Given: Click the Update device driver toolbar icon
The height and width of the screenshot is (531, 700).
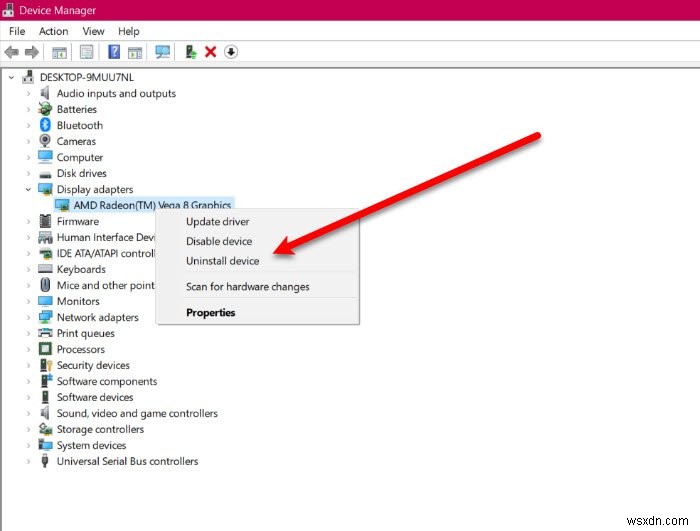Looking at the screenshot, I should tap(191, 52).
